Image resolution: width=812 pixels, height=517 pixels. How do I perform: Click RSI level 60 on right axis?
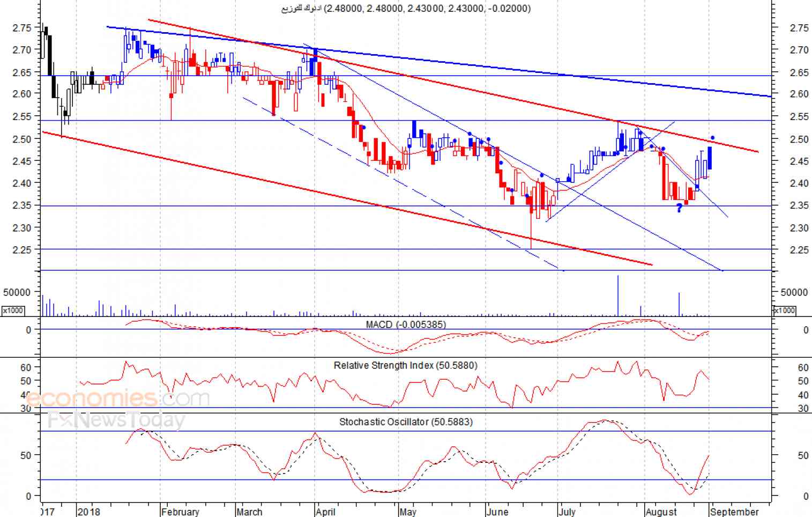point(803,368)
